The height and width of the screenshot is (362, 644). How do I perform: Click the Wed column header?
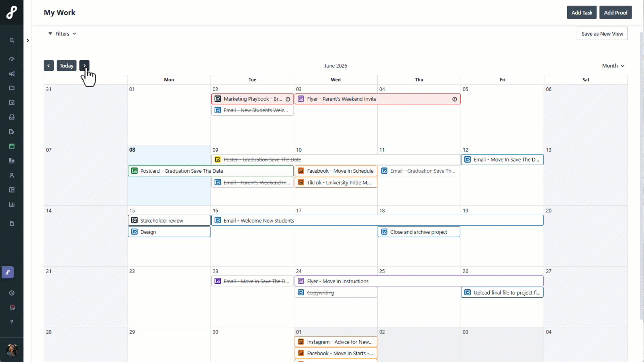[336, 80]
